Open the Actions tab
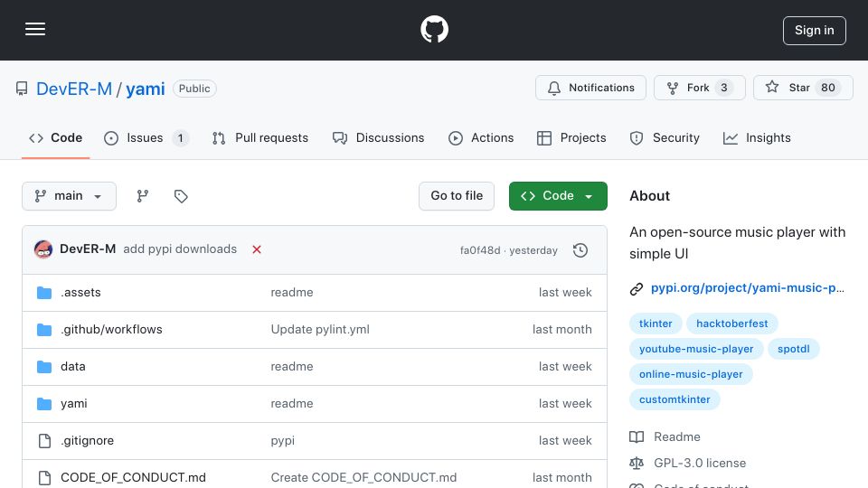Screen dimensions: 868x488 click(481, 137)
